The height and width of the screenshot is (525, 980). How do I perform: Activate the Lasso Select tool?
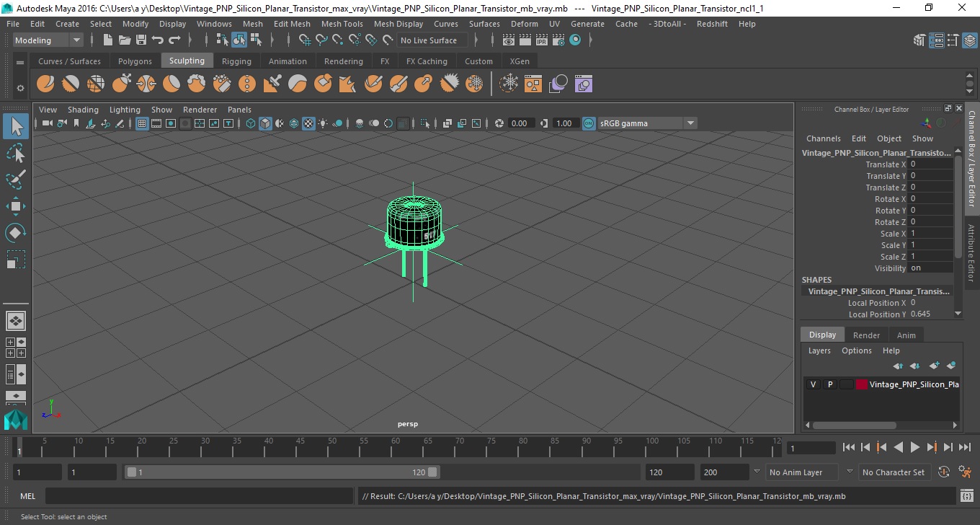tap(16, 153)
